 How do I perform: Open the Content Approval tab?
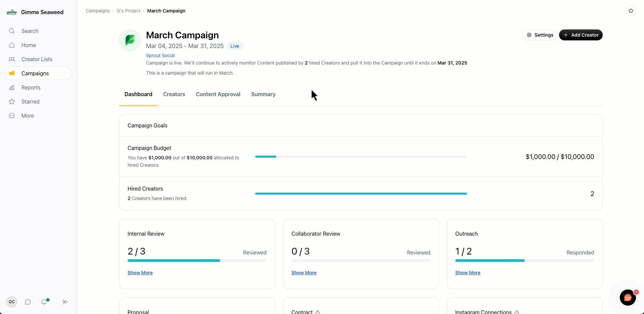coord(218,94)
